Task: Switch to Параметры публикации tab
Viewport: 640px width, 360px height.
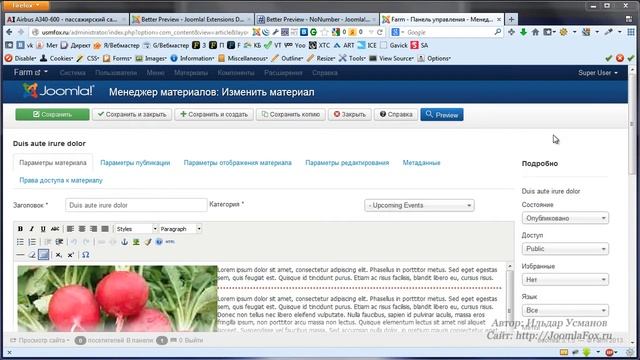Action: click(x=135, y=163)
